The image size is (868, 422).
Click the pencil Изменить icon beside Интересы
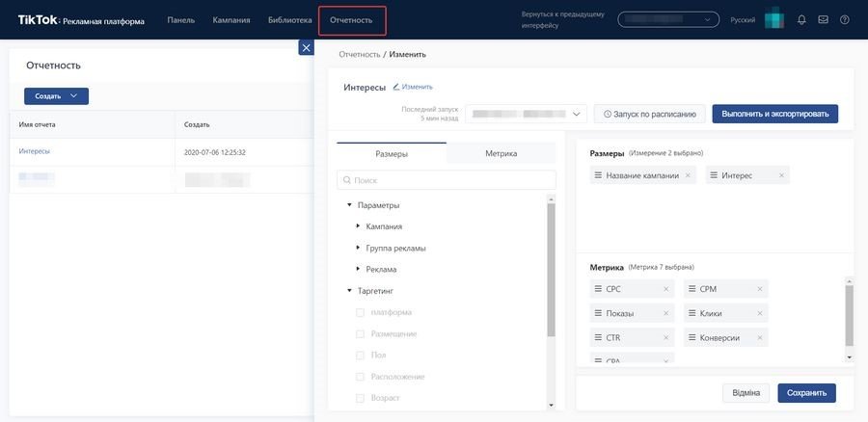[x=396, y=87]
